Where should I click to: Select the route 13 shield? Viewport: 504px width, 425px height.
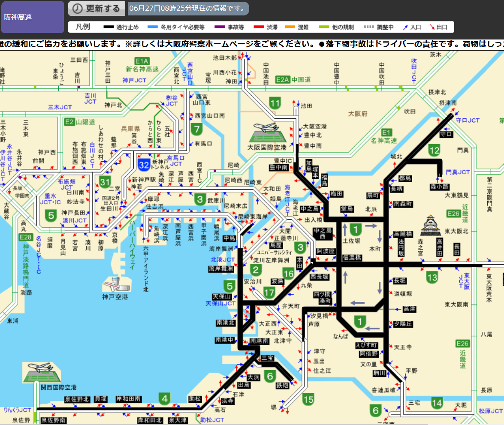coord(432,277)
